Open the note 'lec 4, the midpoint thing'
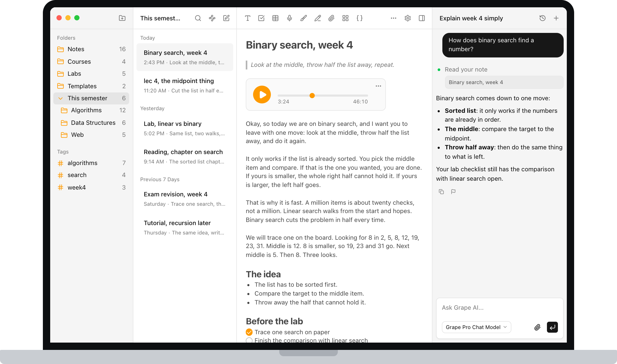The image size is (617, 364). 185,85
